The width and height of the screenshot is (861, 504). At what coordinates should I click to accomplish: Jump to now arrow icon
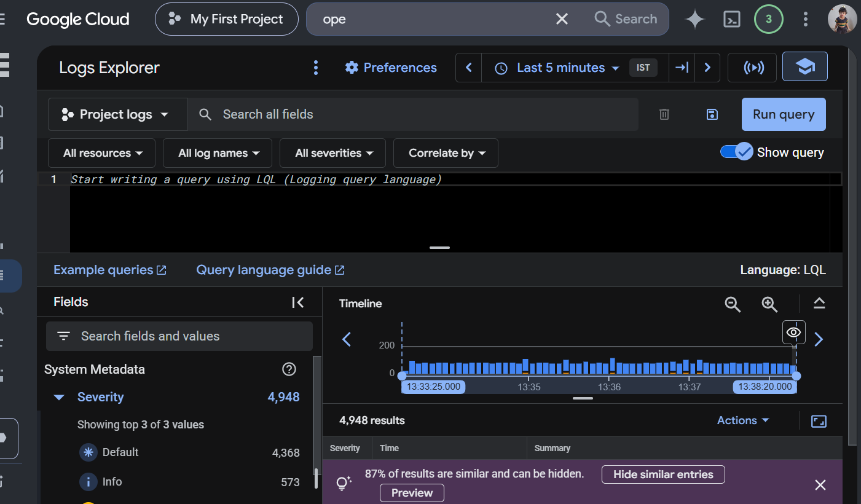click(682, 68)
